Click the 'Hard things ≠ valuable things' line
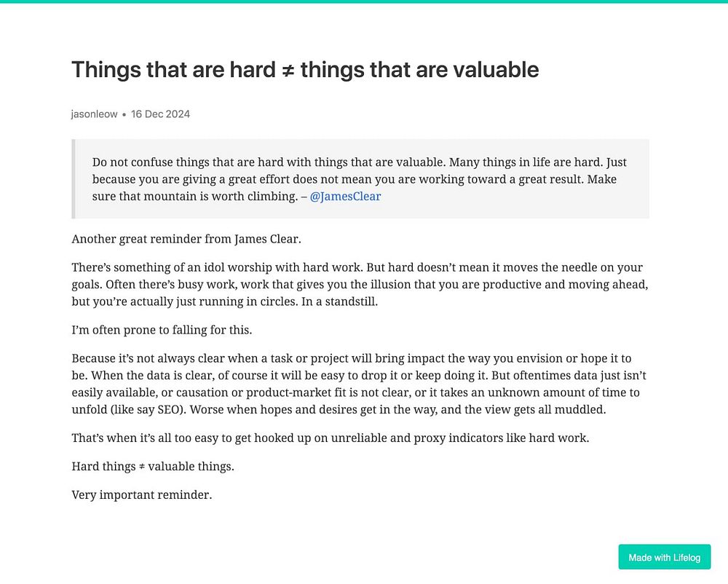Image resolution: width=728 pixels, height=584 pixels. 153,467
